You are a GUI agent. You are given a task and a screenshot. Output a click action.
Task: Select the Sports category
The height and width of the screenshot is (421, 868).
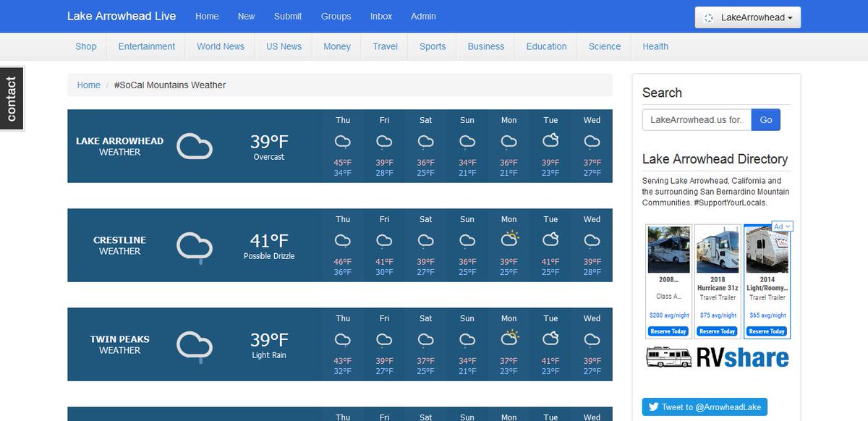(x=433, y=46)
